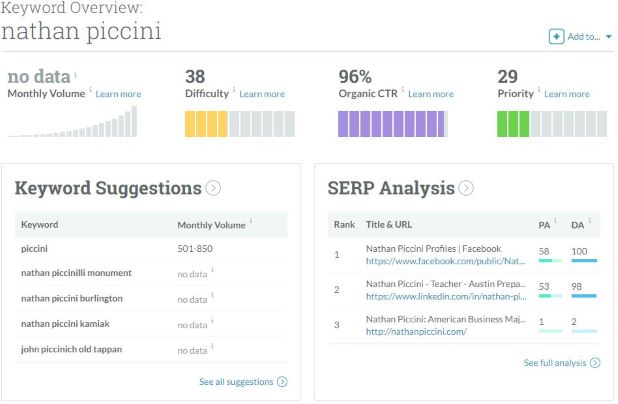
Task: Open Learn more link for Monthly Volume
Action: [118, 94]
